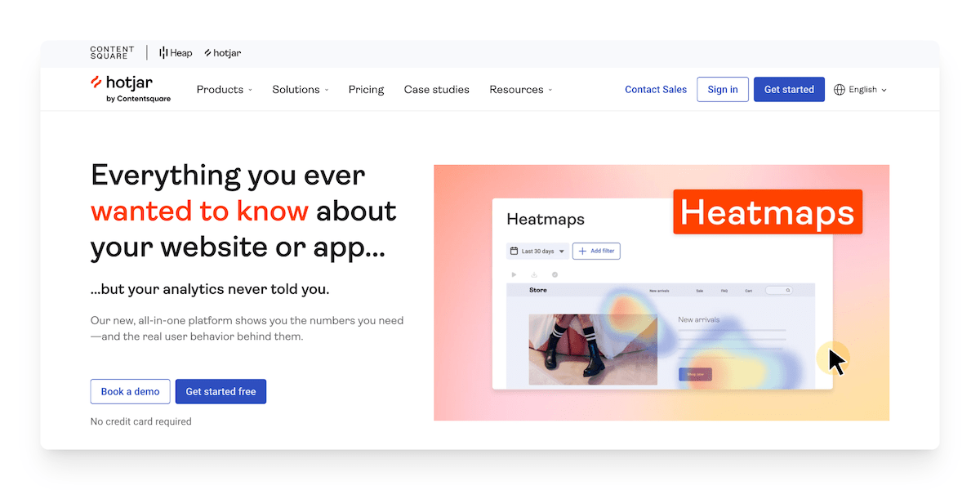Open the small hotjar link in the top strip
Viewport: 980px width, 490px height.
pos(222,53)
